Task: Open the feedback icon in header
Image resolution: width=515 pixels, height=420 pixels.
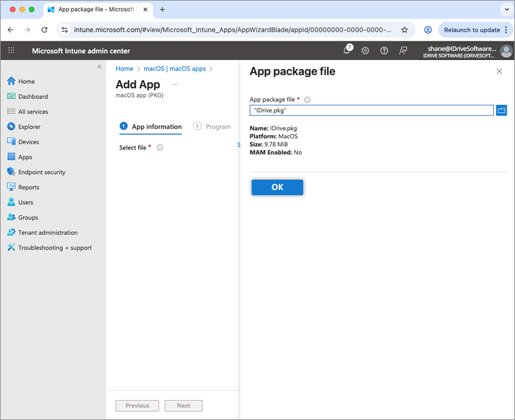Action: (x=403, y=51)
